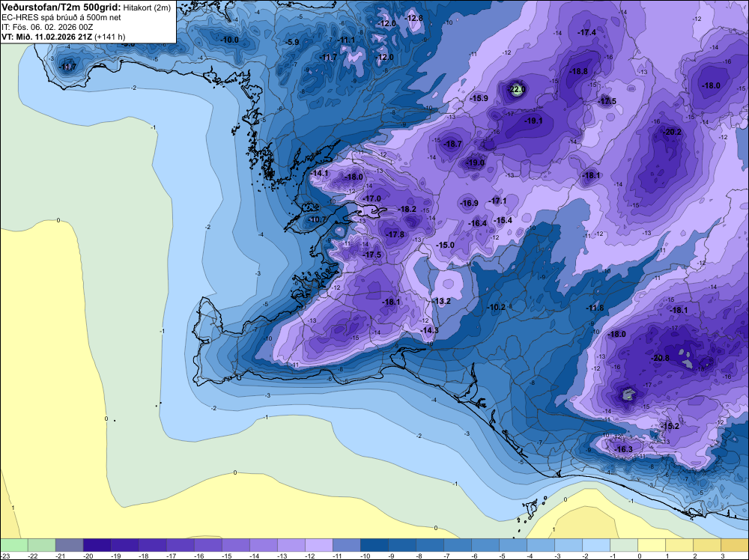Click the -10.7 temperature label
The width and height of the screenshot is (749, 560).
coord(317,219)
